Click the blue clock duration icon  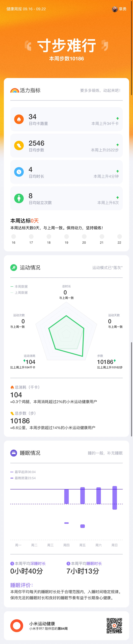19,172
